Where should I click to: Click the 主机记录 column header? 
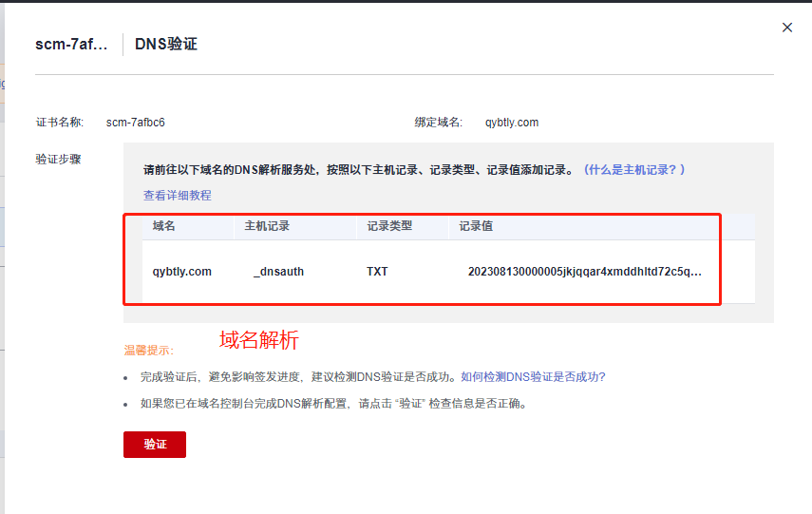[267, 226]
